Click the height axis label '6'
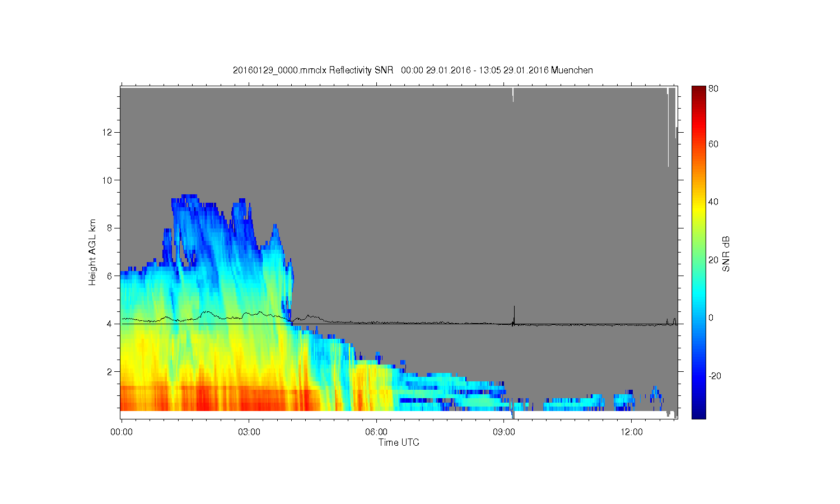This screenshot has height=504, width=840. pyautogui.click(x=110, y=276)
